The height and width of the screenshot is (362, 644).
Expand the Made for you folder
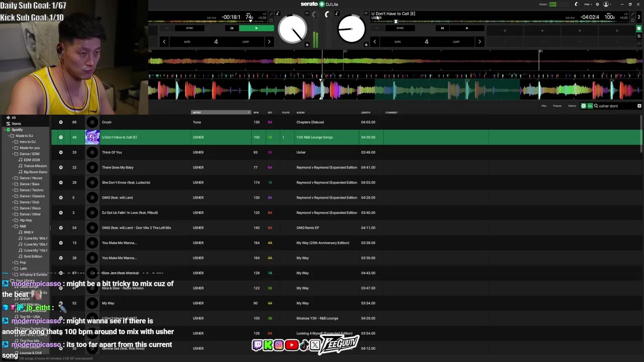click(x=13, y=148)
